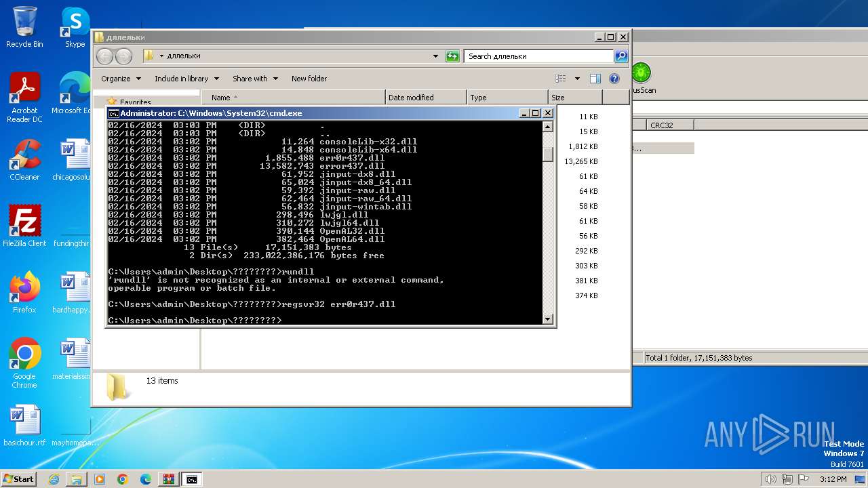The height and width of the screenshot is (488, 868).
Task: Sort files by the Name column
Action: coord(293,98)
